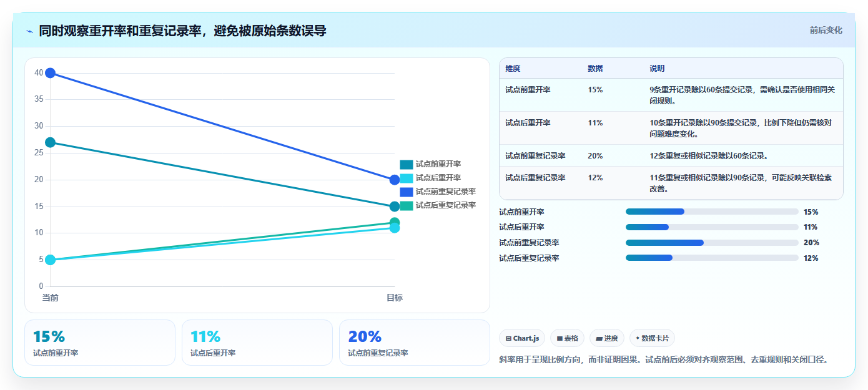Toggle 试点前重开率 legend color box
This screenshot has width=868, height=390.
tap(407, 164)
